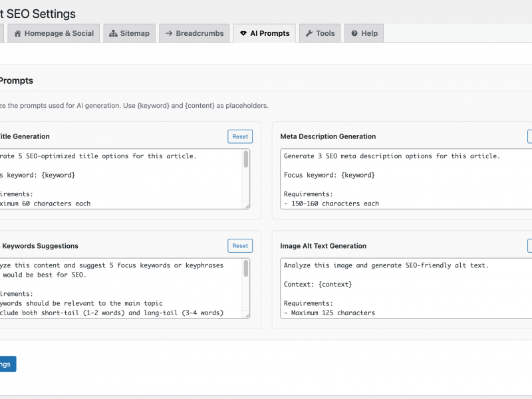Click the shield icon on the AI Prompts tab
The image size is (532, 399).
(x=243, y=33)
